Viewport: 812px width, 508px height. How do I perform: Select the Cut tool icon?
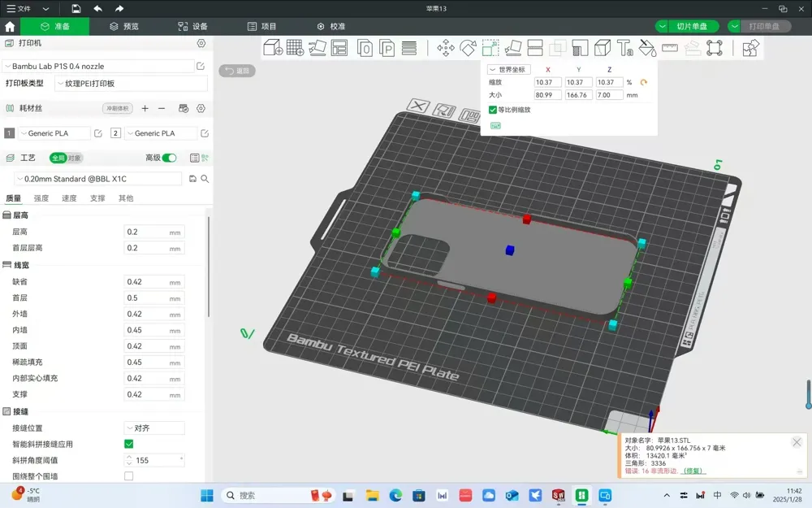[535, 48]
